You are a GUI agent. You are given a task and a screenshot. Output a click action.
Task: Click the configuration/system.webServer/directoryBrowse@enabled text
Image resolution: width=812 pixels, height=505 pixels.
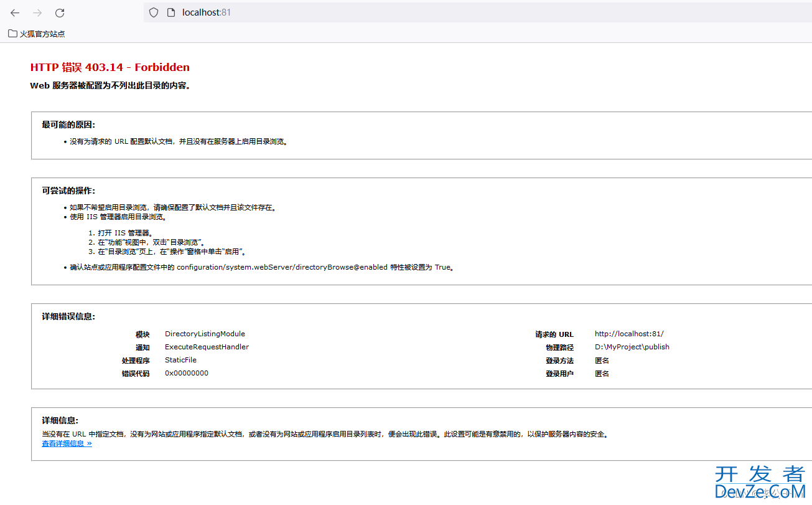click(x=282, y=267)
